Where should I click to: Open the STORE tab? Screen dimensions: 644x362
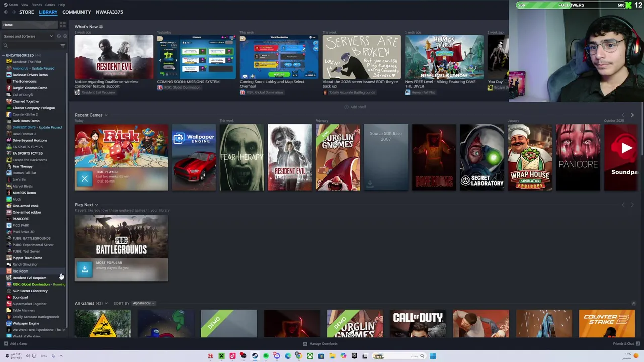[x=26, y=12]
